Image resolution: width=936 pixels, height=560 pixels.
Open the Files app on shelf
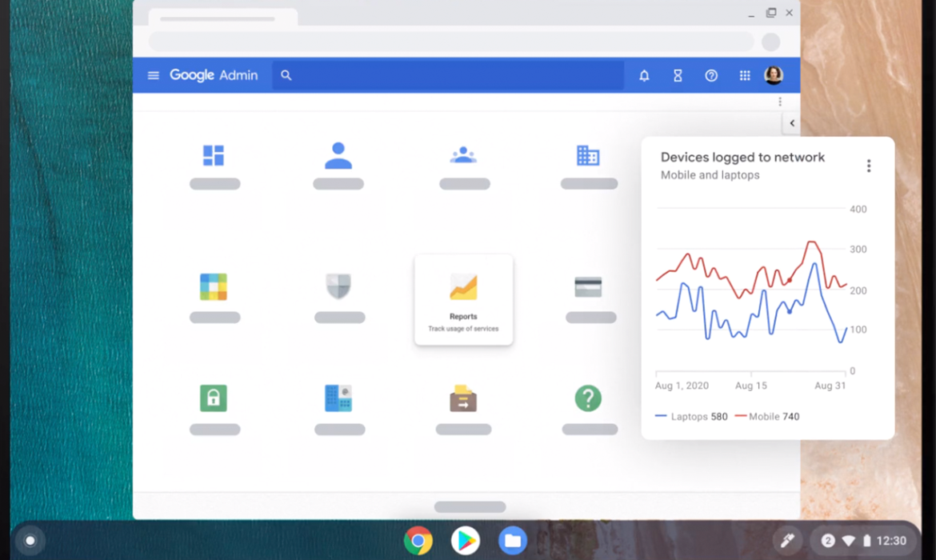(513, 541)
